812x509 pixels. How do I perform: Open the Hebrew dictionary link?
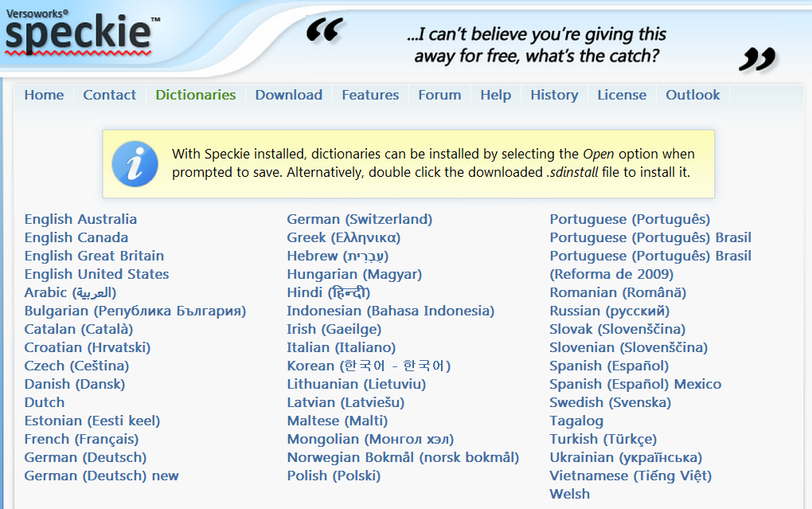(338, 256)
